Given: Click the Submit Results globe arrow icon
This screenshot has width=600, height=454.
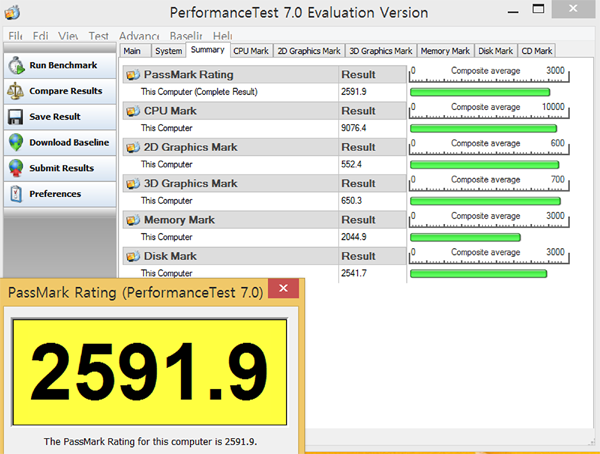Looking at the screenshot, I should pos(16,168).
